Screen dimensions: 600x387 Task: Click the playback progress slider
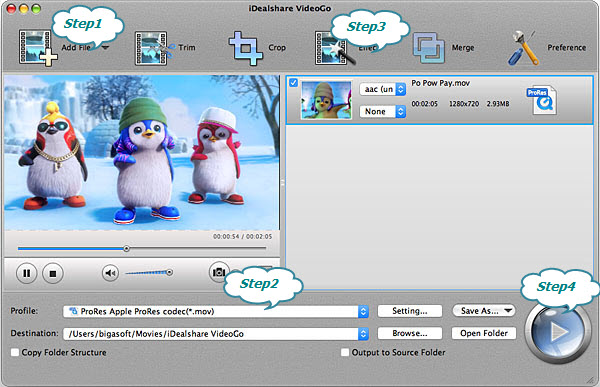tap(142, 249)
